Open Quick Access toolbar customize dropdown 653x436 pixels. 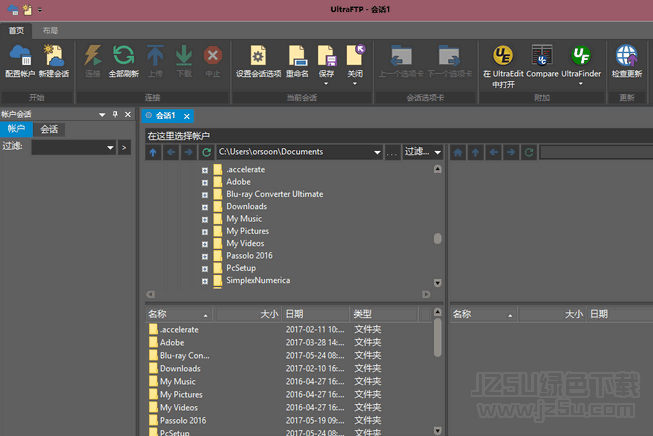coord(40,10)
